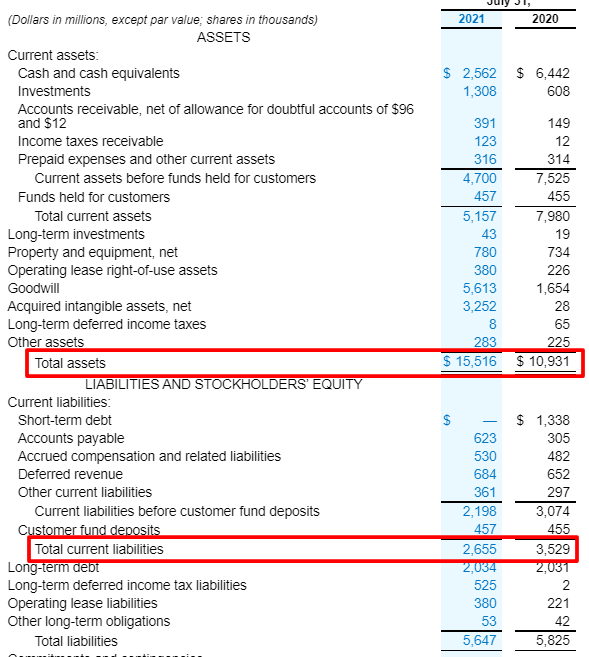Click the Investments row label
This screenshot has width=589, height=657.
[54, 91]
